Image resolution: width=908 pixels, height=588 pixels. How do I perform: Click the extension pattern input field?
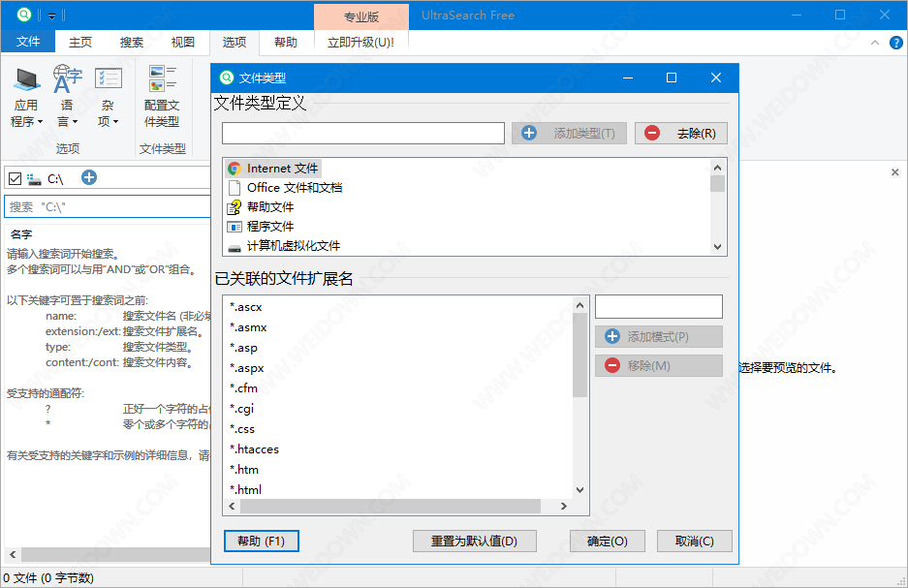pyautogui.click(x=659, y=307)
